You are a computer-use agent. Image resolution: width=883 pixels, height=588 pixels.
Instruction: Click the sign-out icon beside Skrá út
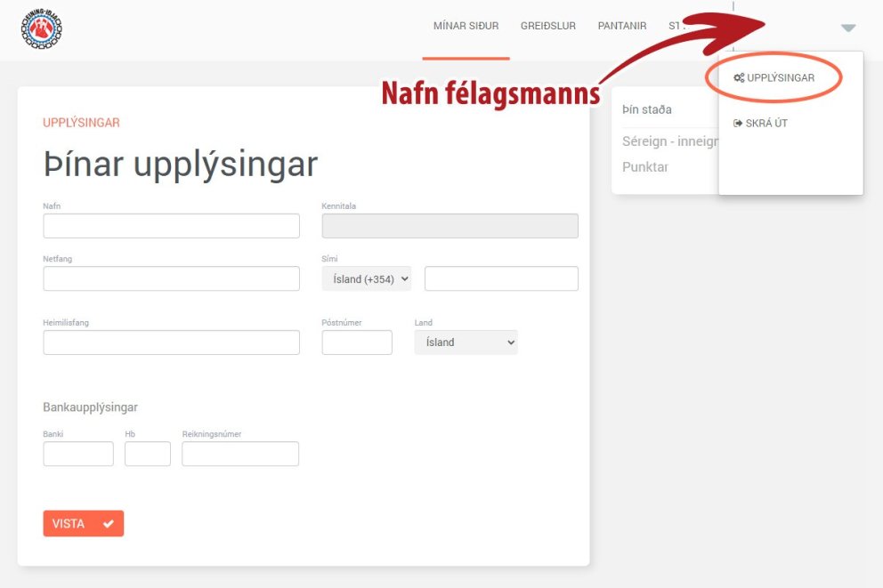point(738,124)
